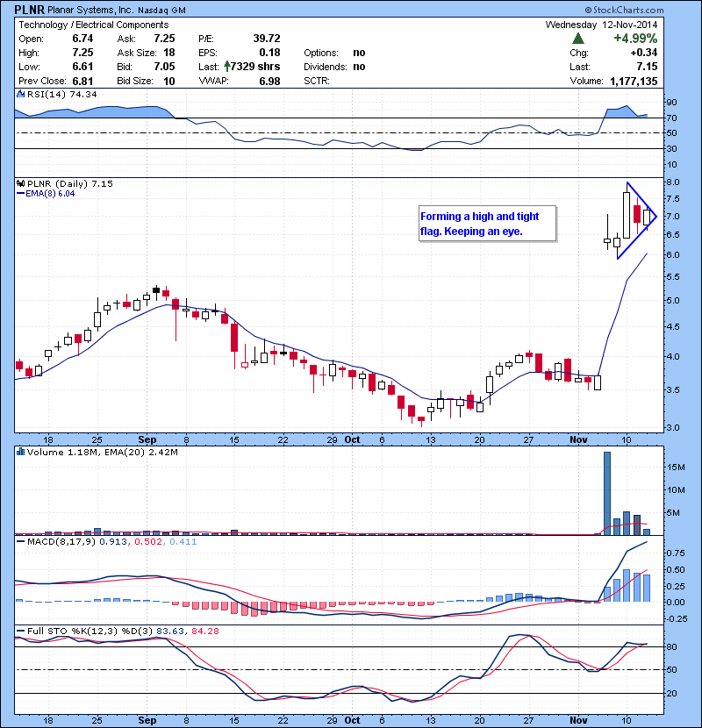Select the PLNR ticker symbol in the title
Screen dimensions: 702x728
29,10
